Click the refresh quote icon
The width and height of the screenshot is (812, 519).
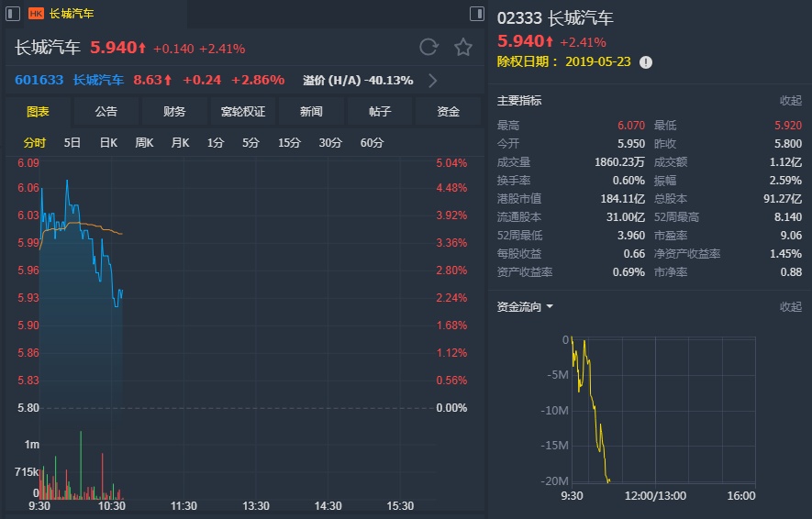[428, 48]
